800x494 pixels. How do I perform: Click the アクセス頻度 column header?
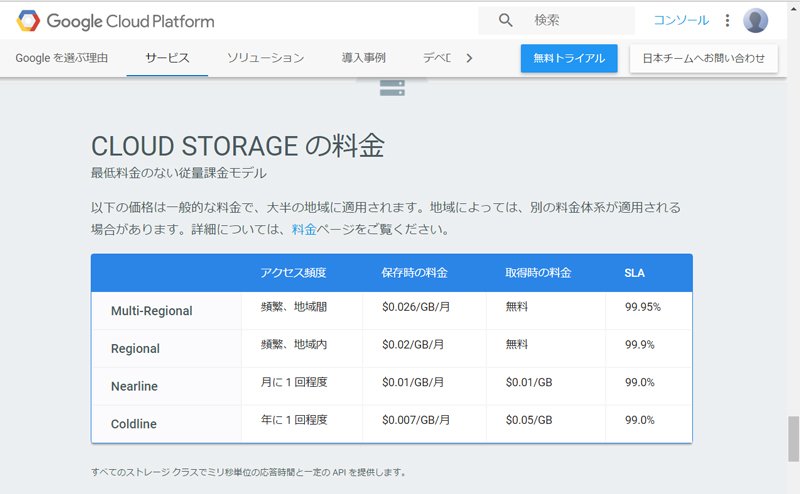click(293, 273)
